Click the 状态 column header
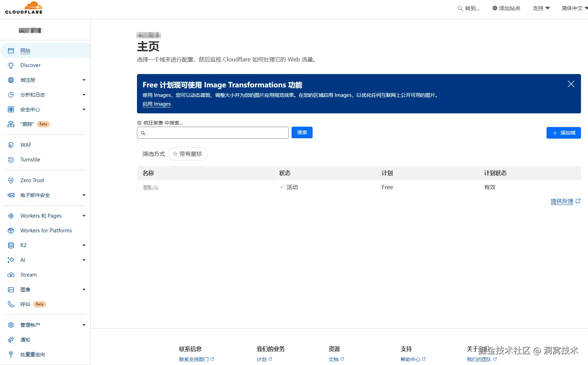The height and width of the screenshot is (365, 588). (x=285, y=173)
